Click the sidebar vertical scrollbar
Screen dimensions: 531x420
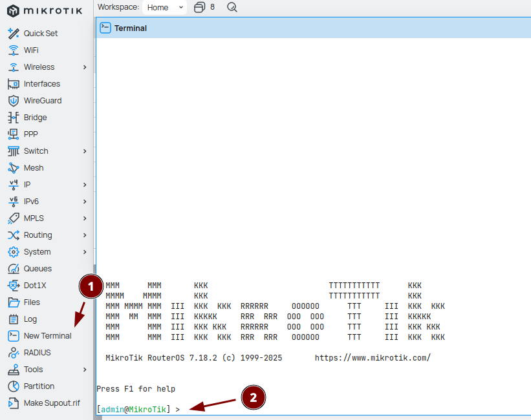pyautogui.click(x=94, y=342)
